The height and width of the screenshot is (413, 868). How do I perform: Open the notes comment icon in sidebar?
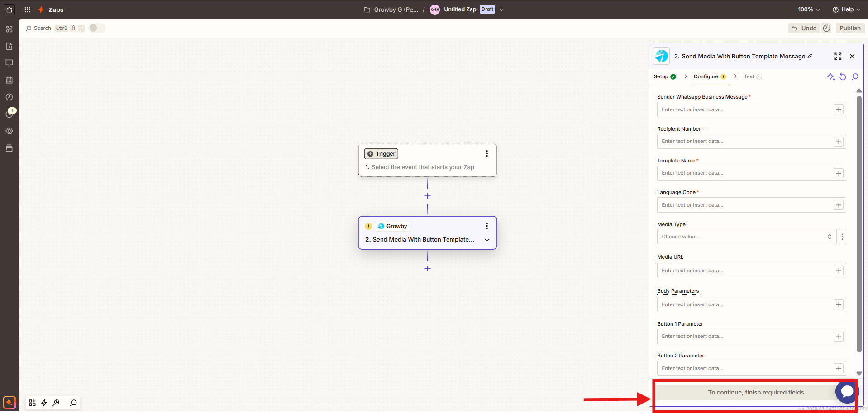pos(9,63)
